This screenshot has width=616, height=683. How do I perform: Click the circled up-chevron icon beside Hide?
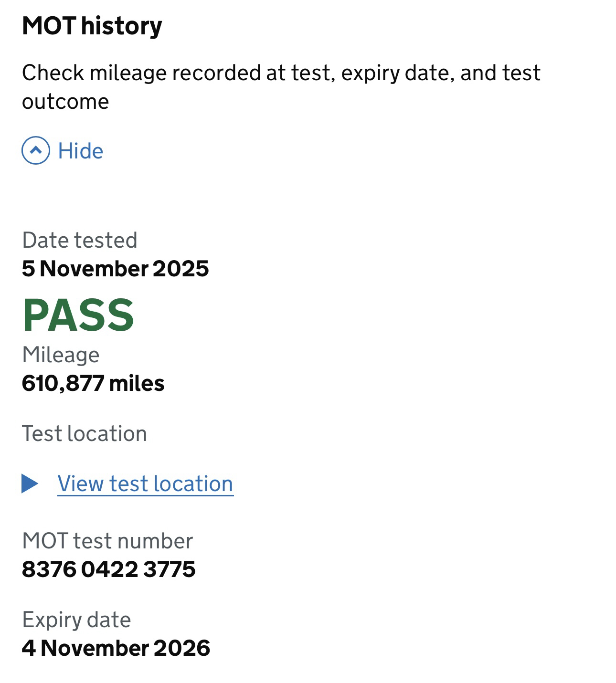(x=36, y=151)
